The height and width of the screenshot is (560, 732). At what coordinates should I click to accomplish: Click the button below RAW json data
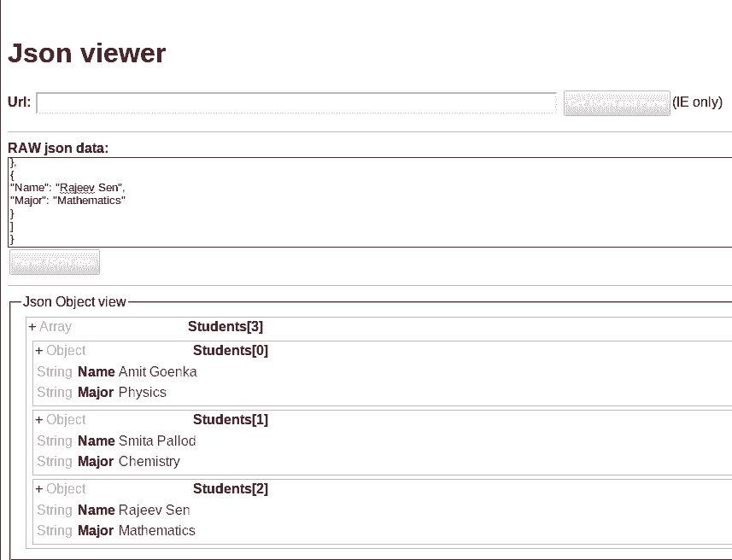[x=55, y=262]
